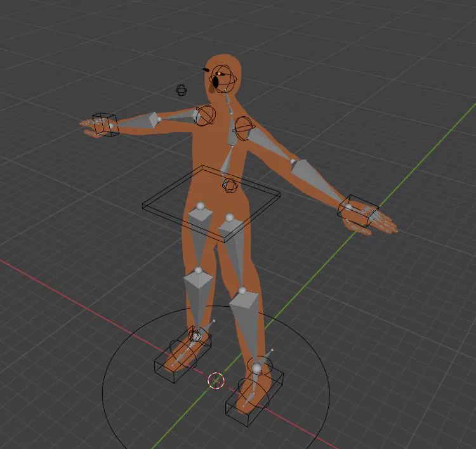476x449 pixels.
Task: Select the farther forearm bone
Action: tap(135, 121)
